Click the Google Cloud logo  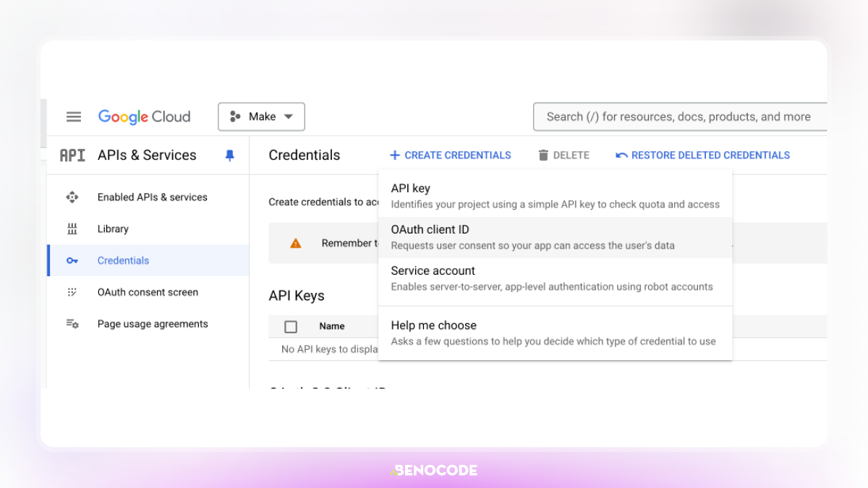(x=144, y=116)
